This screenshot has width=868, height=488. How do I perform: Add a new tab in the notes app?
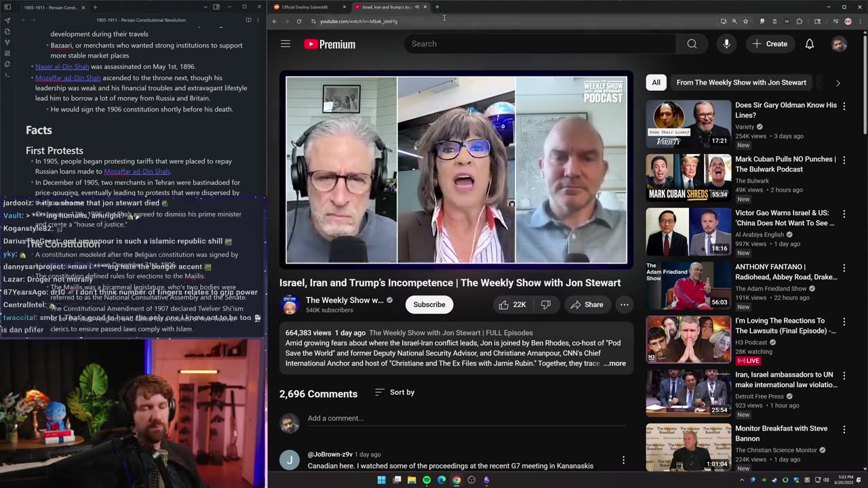coord(95,7)
